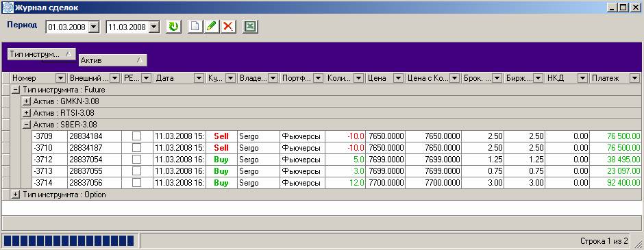Open the РЕ... column filter dropdown

146,78
